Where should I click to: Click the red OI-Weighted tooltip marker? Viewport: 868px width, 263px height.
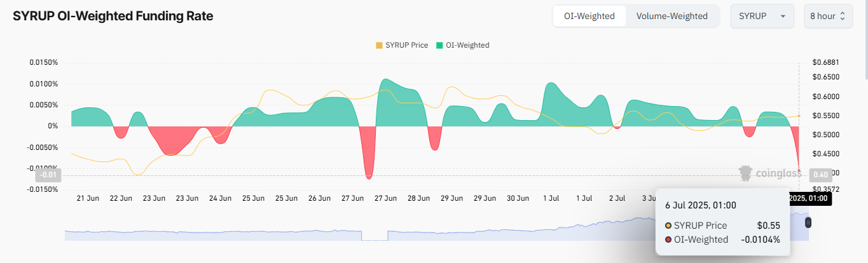[668, 239]
